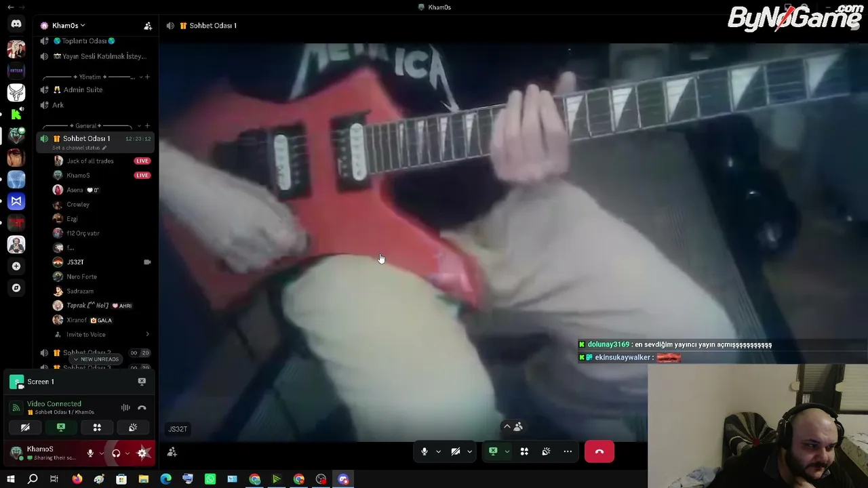Expand Invite to Voice arrow
868x488 pixels.
147,335
